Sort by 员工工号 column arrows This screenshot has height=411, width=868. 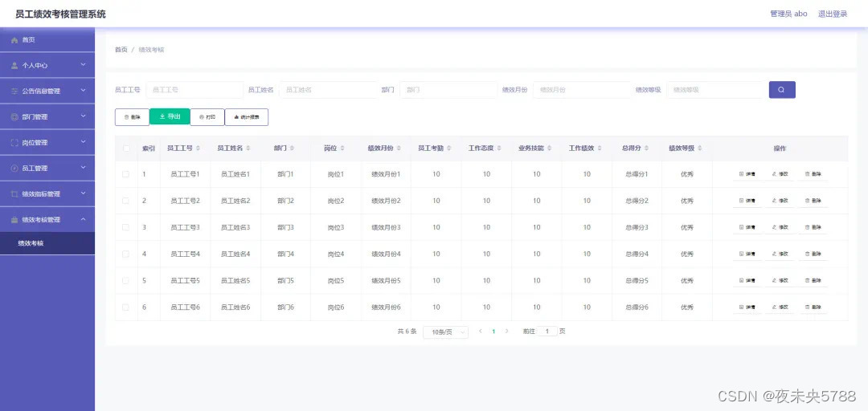tap(199, 149)
